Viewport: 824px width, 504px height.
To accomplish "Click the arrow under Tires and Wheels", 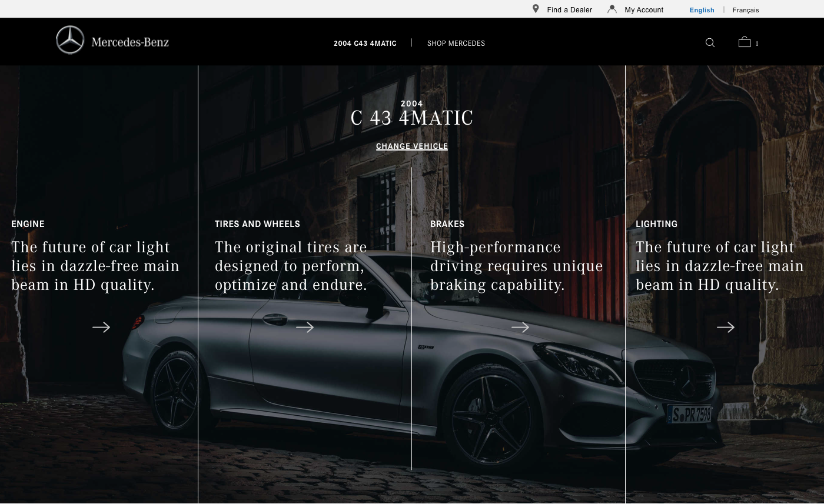I will coord(305,328).
